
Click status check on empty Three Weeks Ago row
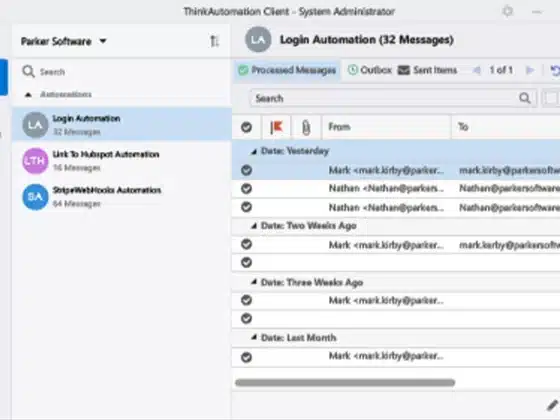click(x=246, y=318)
